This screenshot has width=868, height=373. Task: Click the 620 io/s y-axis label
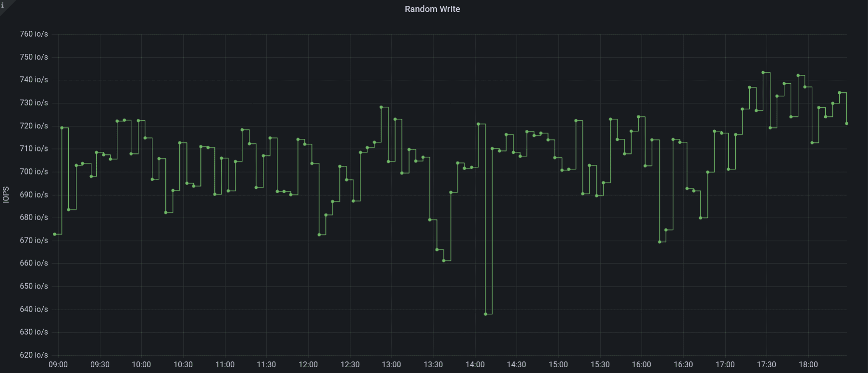(x=34, y=355)
